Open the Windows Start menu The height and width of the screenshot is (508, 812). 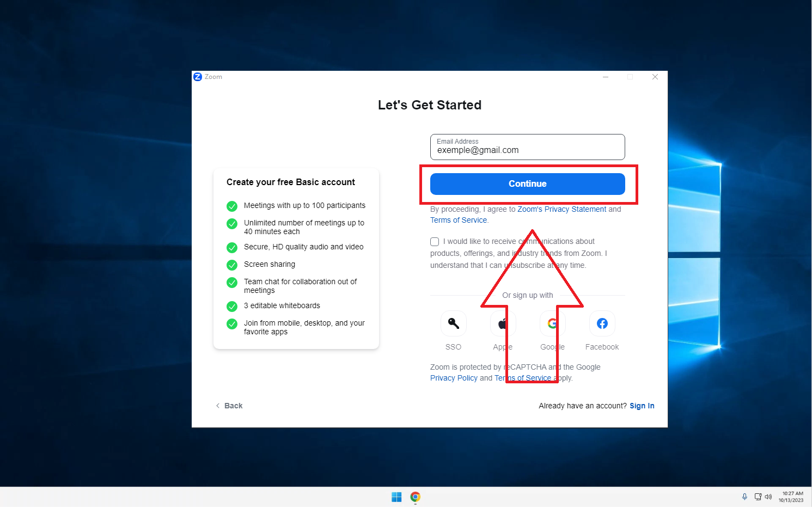(x=396, y=497)
